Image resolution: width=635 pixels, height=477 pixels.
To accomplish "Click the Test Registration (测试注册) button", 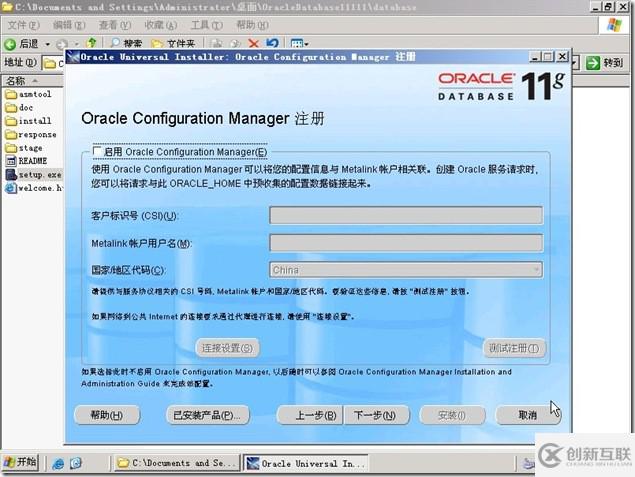I will pyautogui.click(x=514, y=348).
